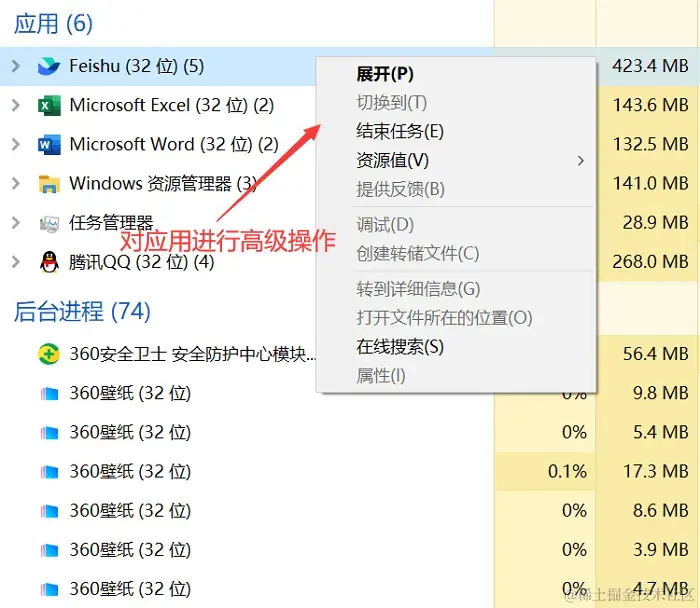700x608 pixels.
Task: Click the 28.9 MB memory value
Action: click(x=656, y=223)
